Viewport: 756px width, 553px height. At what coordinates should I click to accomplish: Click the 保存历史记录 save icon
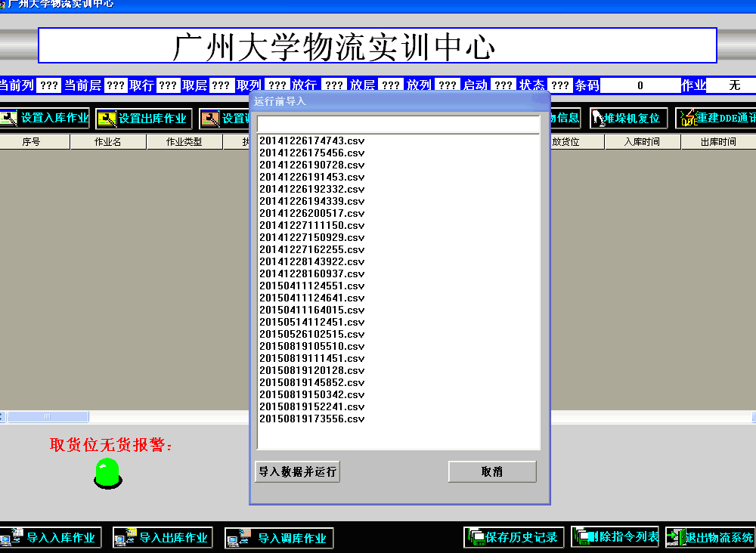pos(476,537)
